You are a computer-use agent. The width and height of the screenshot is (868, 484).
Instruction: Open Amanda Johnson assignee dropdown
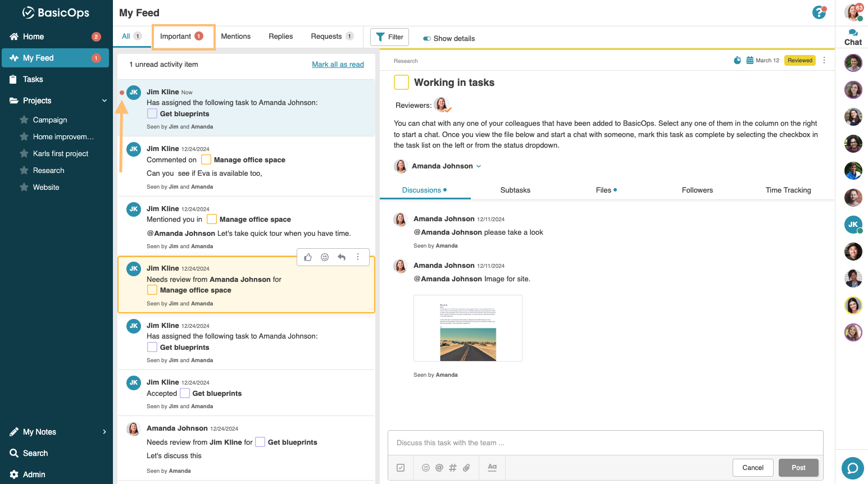[x=479, y=166]
